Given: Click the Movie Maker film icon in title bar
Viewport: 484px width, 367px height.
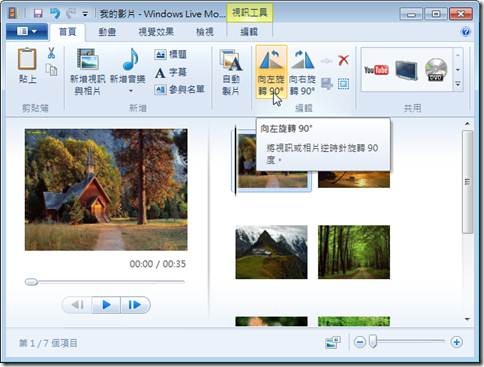Looking at the screenshot, I should (x=13, y=13).
